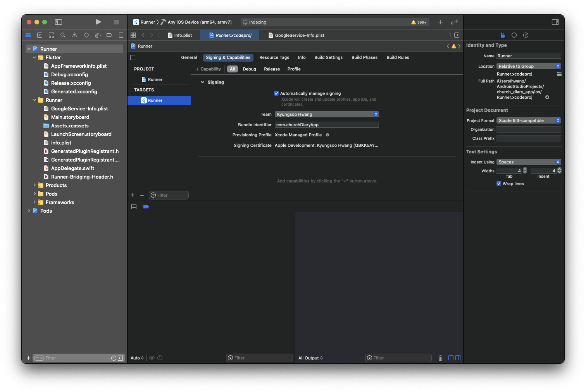Open the Relative to Group location dropdown
The width and height of the screenshot is (586, 392).
[529, 66]
